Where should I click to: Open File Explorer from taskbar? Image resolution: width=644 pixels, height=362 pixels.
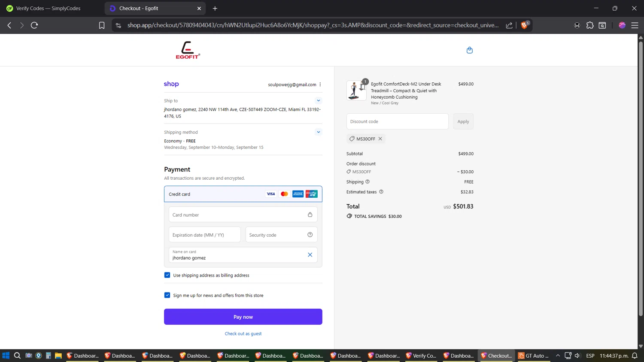58,356
